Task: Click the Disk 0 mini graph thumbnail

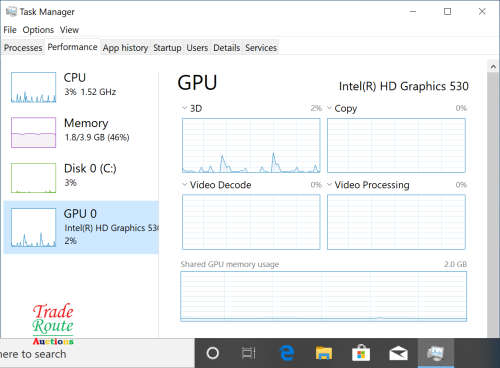Action: tap(33, 178)
